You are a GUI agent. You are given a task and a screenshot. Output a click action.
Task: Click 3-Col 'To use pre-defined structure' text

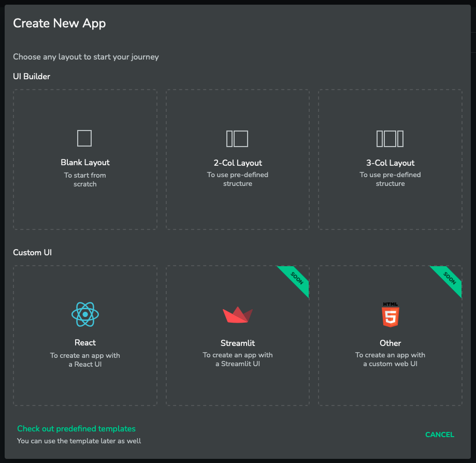(x=391, y=179)
